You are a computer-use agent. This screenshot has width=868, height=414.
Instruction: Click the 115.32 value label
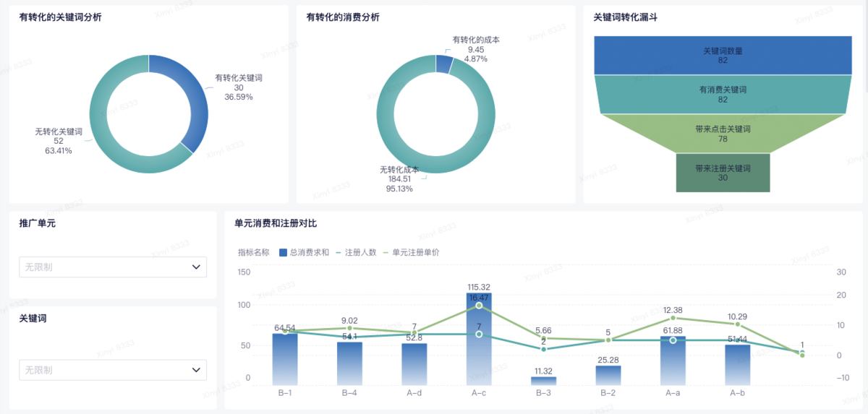479,287
